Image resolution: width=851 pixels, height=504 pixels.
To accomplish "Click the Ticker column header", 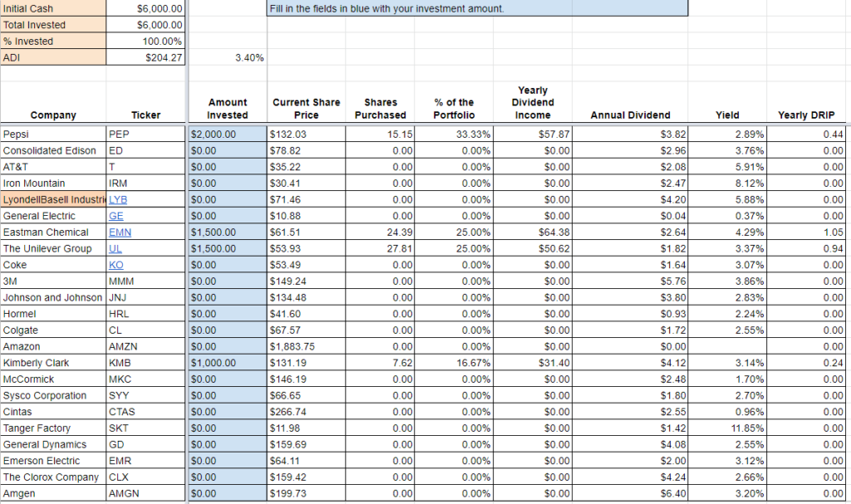I will coord(145,115).
